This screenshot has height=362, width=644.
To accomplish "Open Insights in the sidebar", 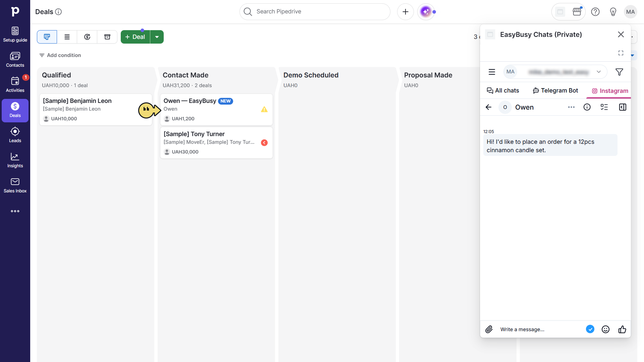I will 15,160.
